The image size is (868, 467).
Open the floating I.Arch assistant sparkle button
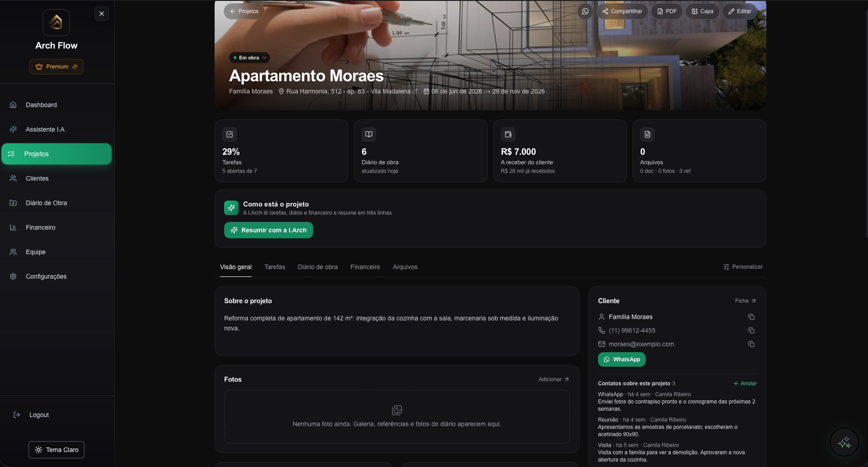pyautogui.click(x=844, y=442)
